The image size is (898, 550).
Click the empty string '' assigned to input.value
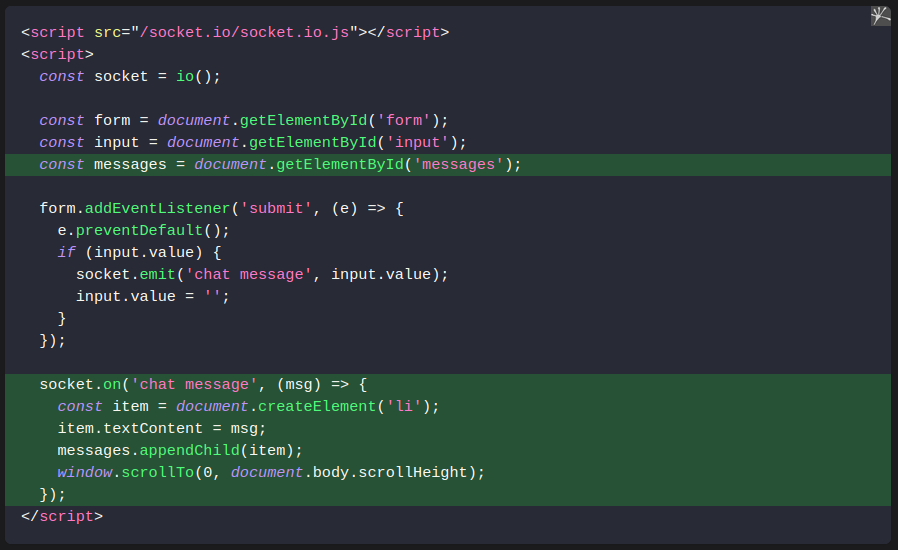(x=212, y=296)
